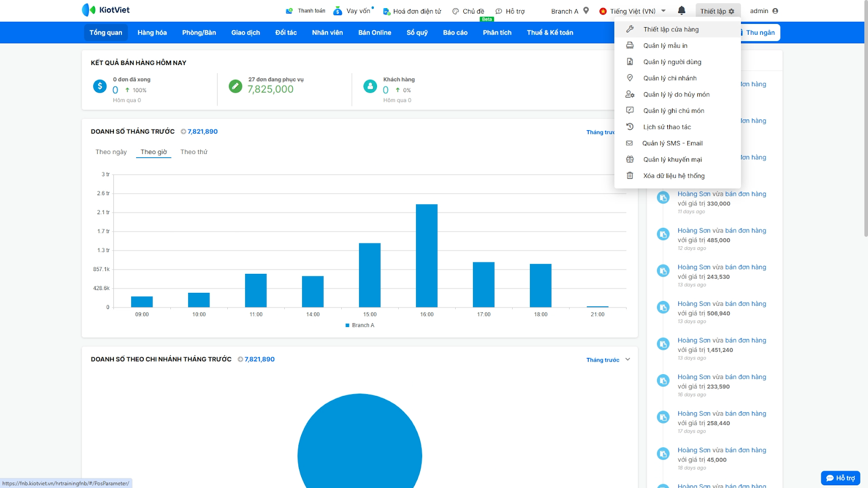The height and width of the screenshot is (488, 868).
Task: Click the blue dollar completed-orders icon
Action: 100,86
